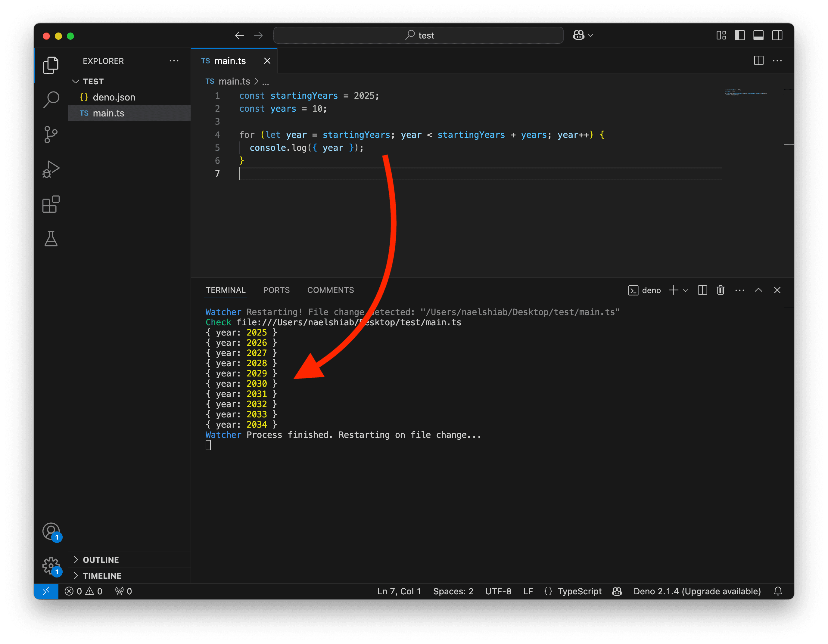This screenshot has width=828, height=644.
Task: Open editor more actions ellipsis
Action: 777,60
